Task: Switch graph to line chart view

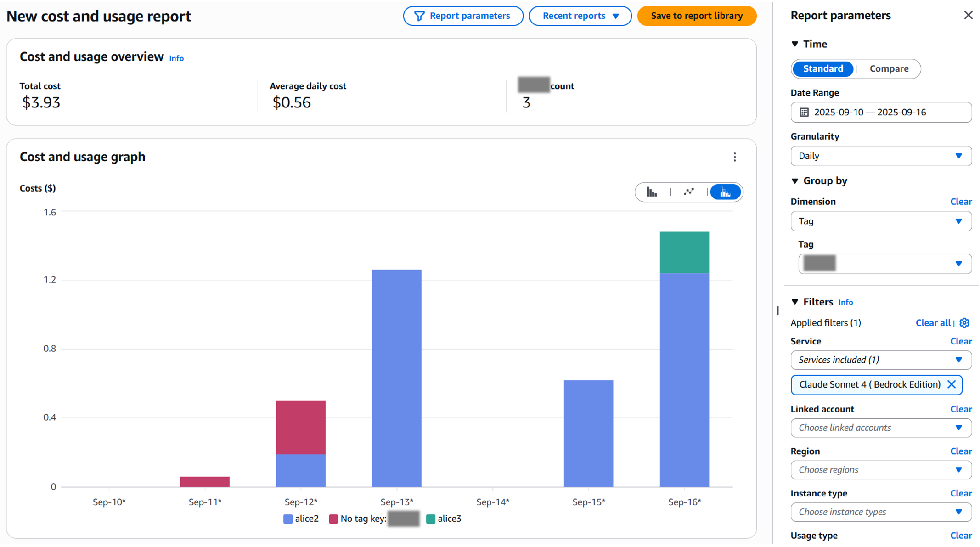Action: (688, 192)
